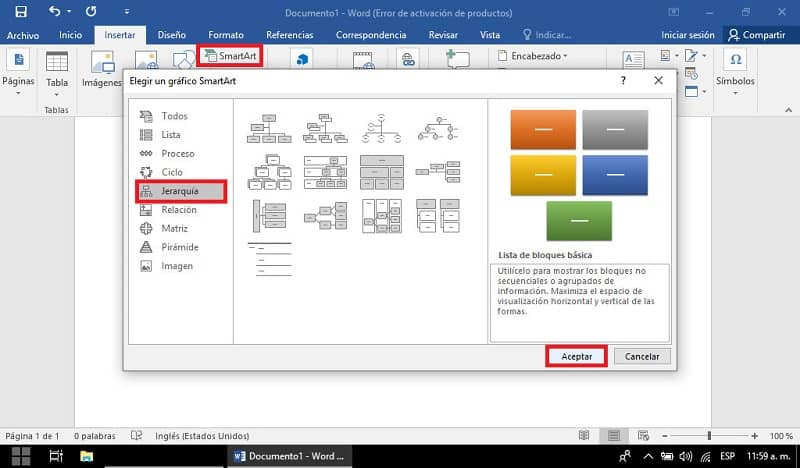Open the Revisar tab
The width and height of the screenshot is (800, 468).
click(443, 35)
